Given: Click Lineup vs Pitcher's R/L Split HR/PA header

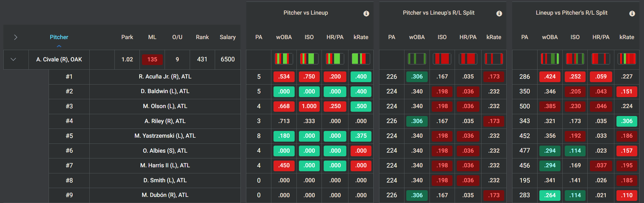Looking at the screenshot, I should tap(601, 37).
